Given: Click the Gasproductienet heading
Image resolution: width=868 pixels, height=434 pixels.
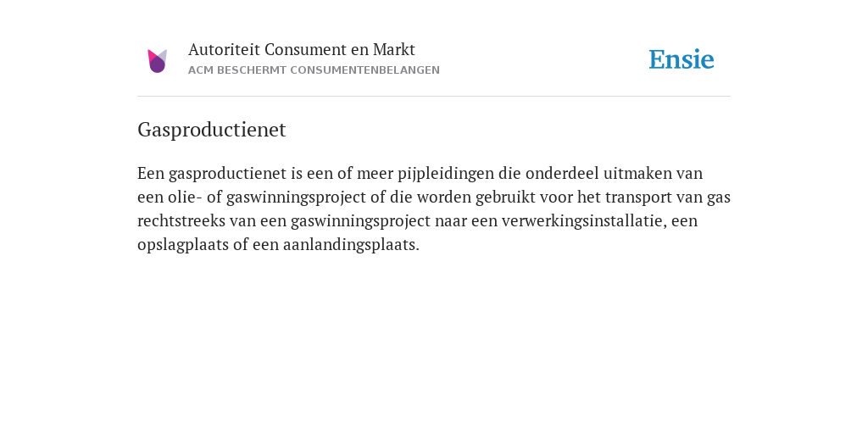Looking at the screenshot, I should pyautogui.click(x=211, y=130).
